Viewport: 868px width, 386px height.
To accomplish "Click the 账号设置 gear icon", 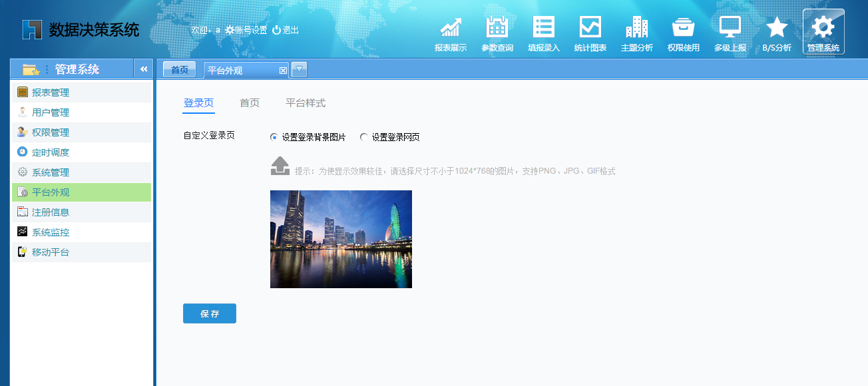I will [x=230, y=30].
